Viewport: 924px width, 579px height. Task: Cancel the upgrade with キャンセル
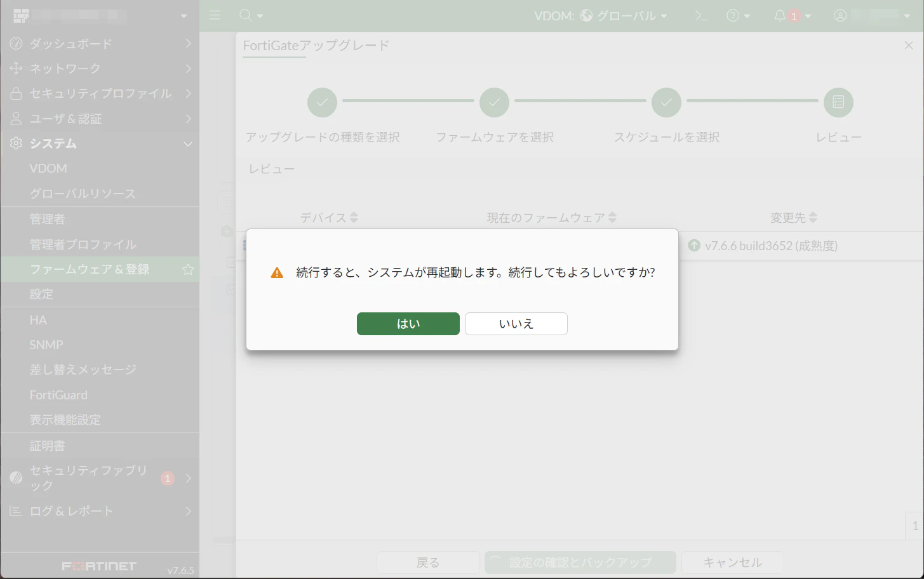732,562
